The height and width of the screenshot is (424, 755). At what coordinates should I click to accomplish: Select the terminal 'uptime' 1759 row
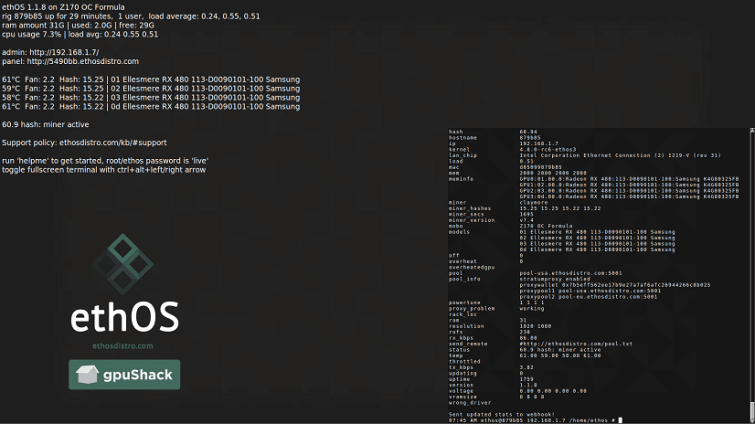[491, 379]
